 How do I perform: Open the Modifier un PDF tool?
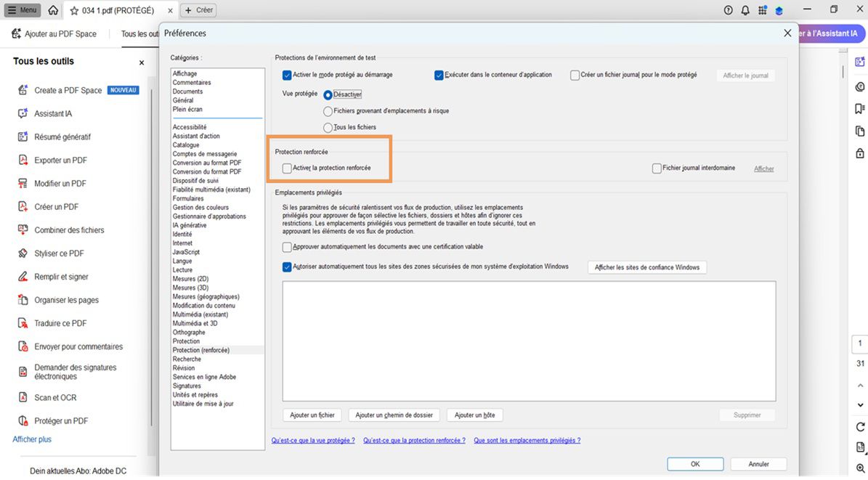[x=52, y=183]
